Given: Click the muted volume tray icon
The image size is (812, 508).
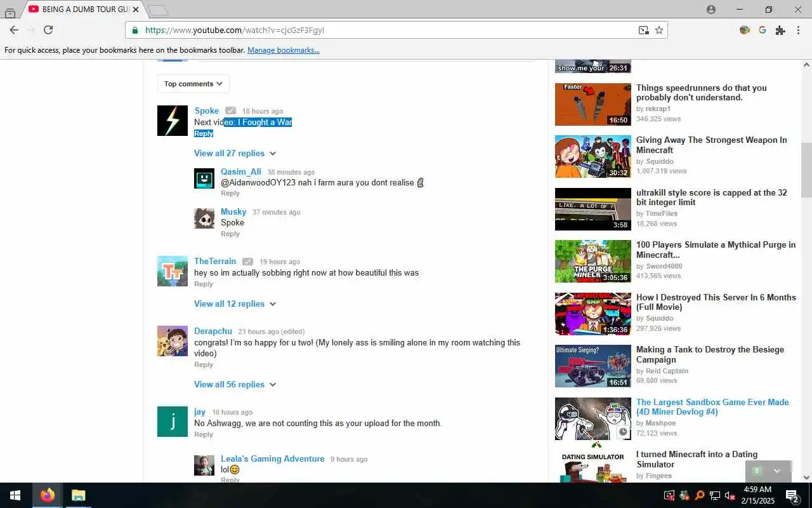Looking at the screenshot, I should coord(730,495).
